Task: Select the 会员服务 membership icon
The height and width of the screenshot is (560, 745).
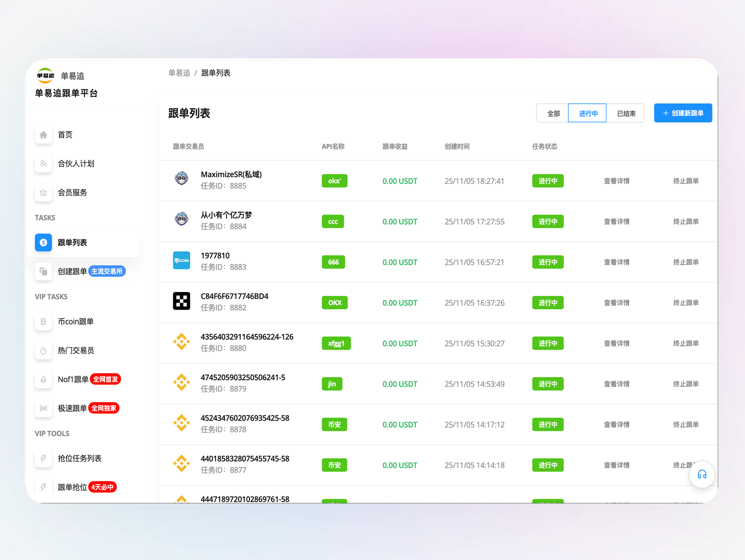Action: coord(43,193)
